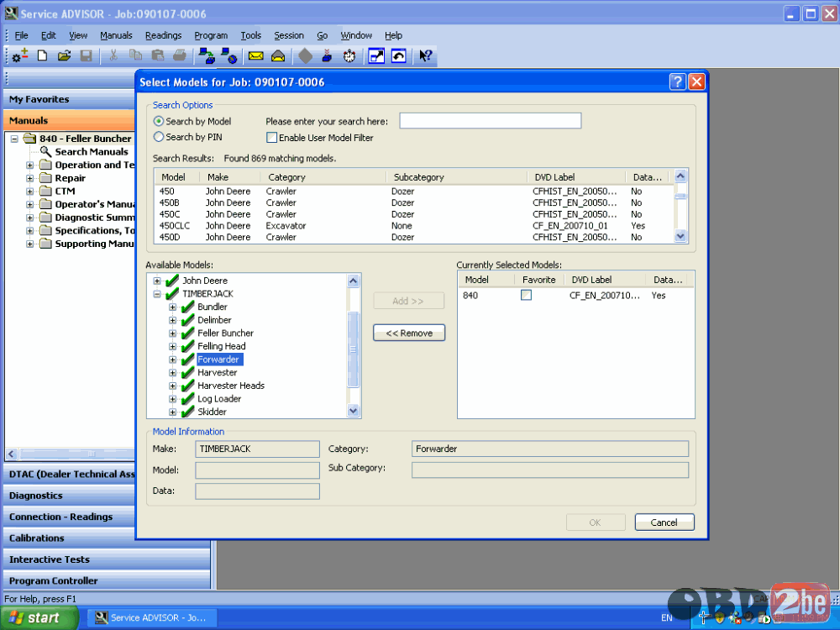Click the Print toolbar icon

pos(180,55)
